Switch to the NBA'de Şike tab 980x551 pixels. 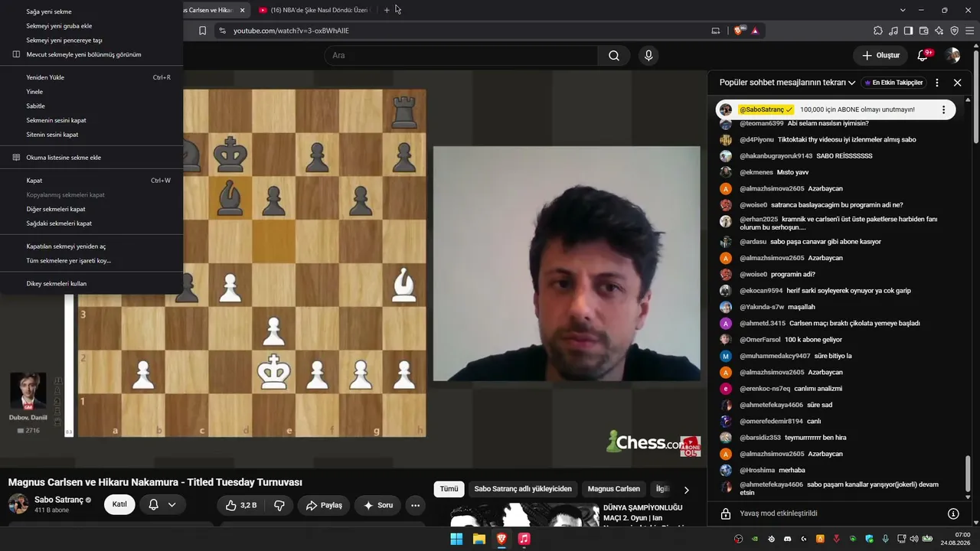click(315, 10)
